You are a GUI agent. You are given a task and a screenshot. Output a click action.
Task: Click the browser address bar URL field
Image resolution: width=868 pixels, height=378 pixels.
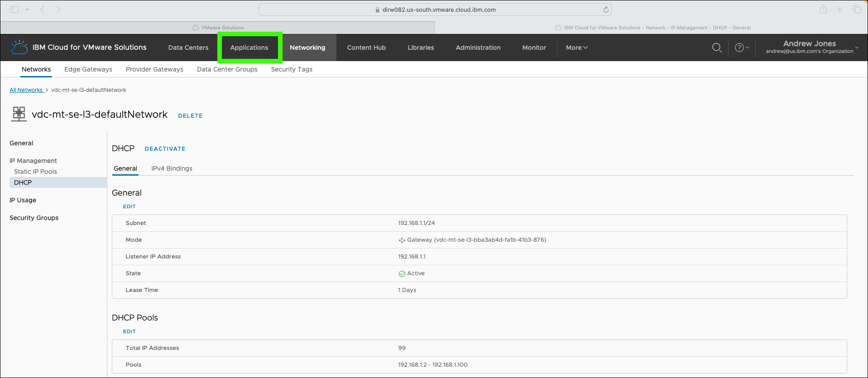coord(435,10)
